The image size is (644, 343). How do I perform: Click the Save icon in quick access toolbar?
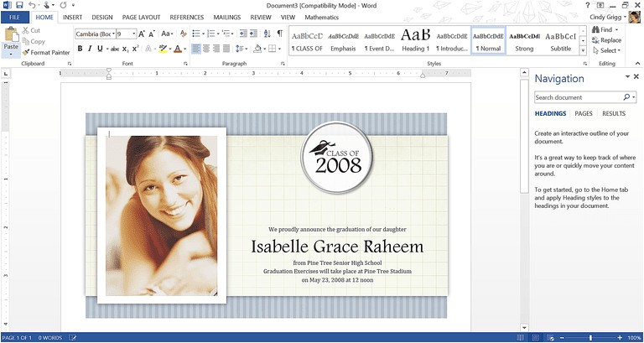(18, 5)
